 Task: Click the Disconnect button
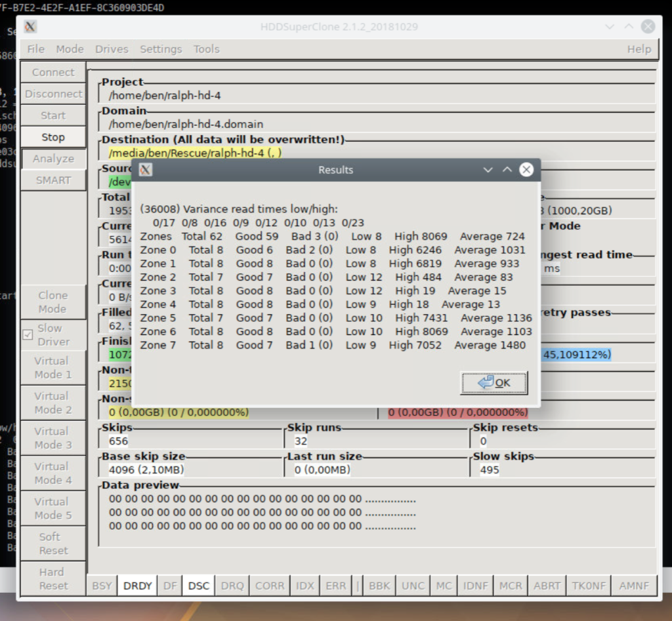53,94
